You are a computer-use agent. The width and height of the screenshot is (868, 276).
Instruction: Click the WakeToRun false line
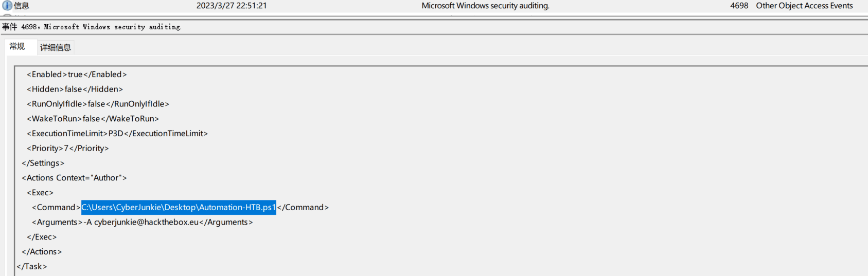click(x=93, y=119)
